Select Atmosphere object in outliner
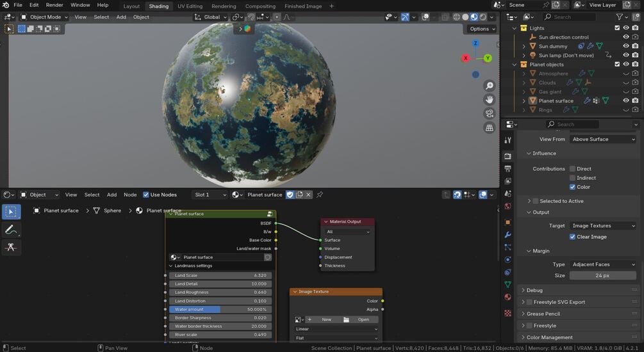The width and height of the screenshot is (644, 352). pyautogui.click(x=553, y=74)
